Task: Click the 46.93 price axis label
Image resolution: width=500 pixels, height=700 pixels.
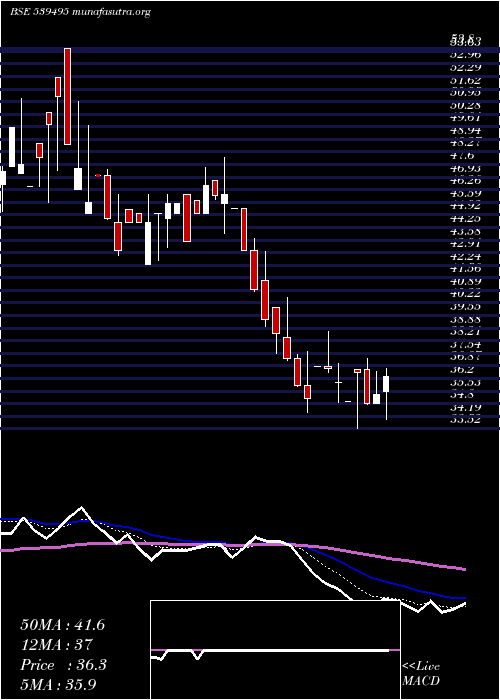Action: pos(465,168)
